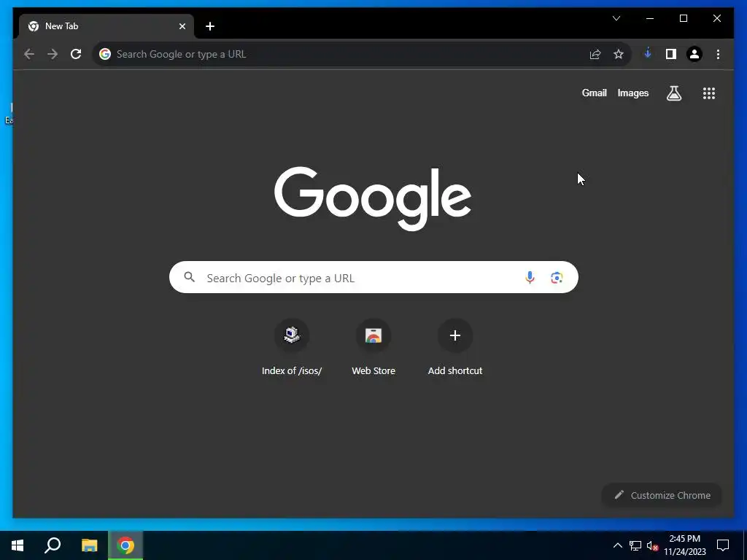Open Windows taskbar search
Screen dimensions: 747x560
pos(53,545)
